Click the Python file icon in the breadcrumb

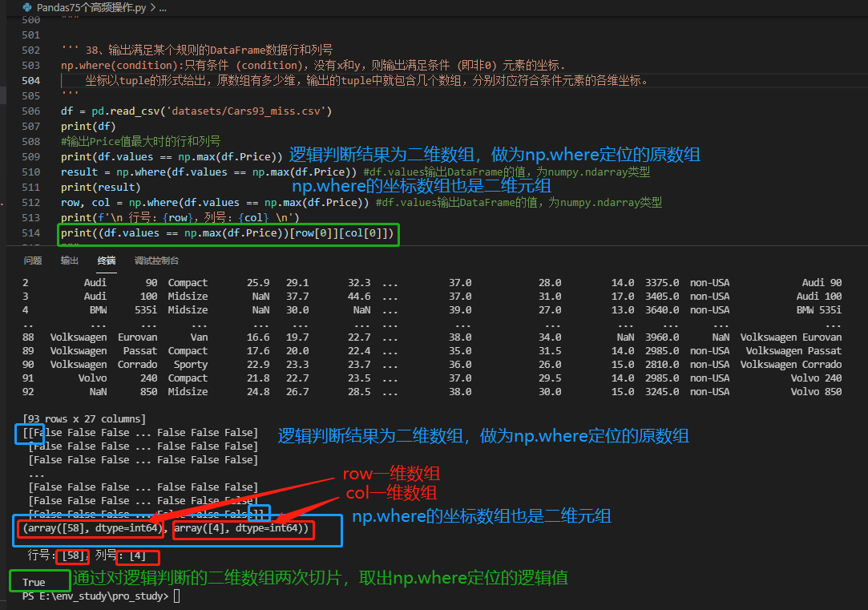26,8
